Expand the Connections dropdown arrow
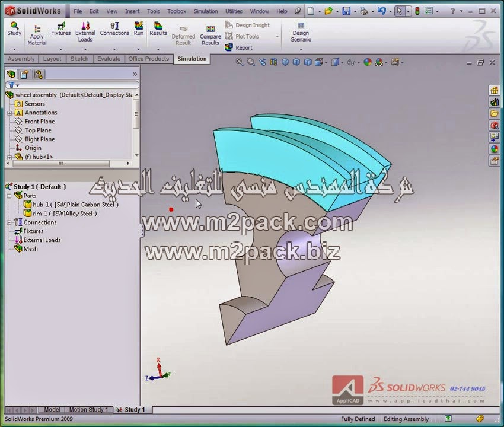The image size is (504, 427). click(x=114, y=49)
